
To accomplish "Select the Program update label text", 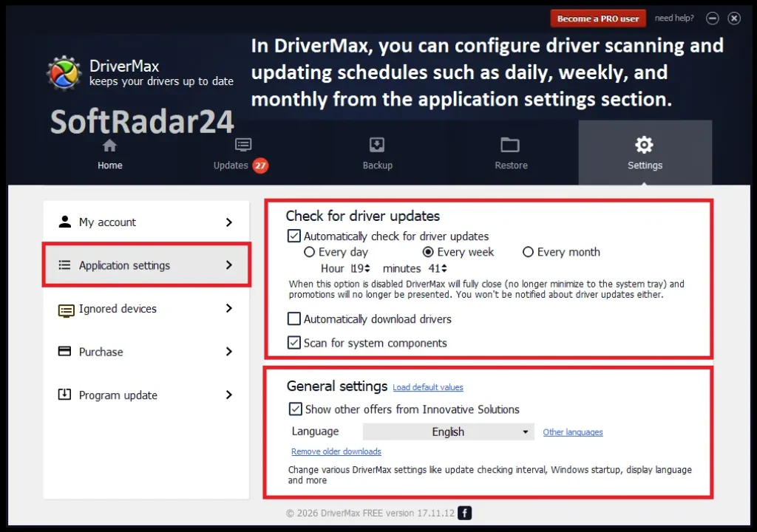I will click(118, 395).
